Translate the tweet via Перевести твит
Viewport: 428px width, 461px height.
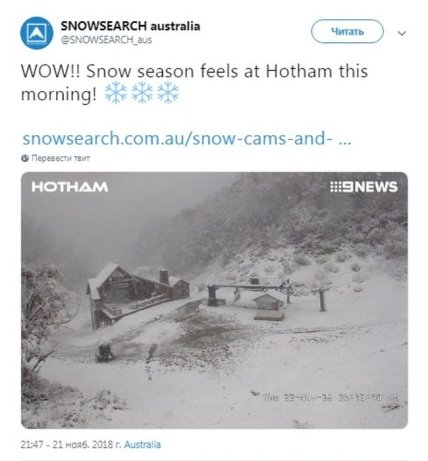pyautogui.click(x=60, y=158)
